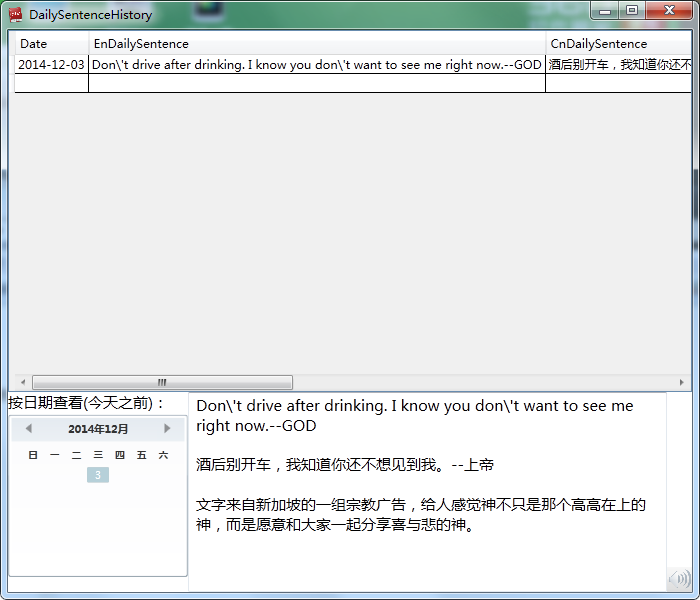
Task: Maximize the DailySentenceHistory window
Action: [x=632, y=11]
